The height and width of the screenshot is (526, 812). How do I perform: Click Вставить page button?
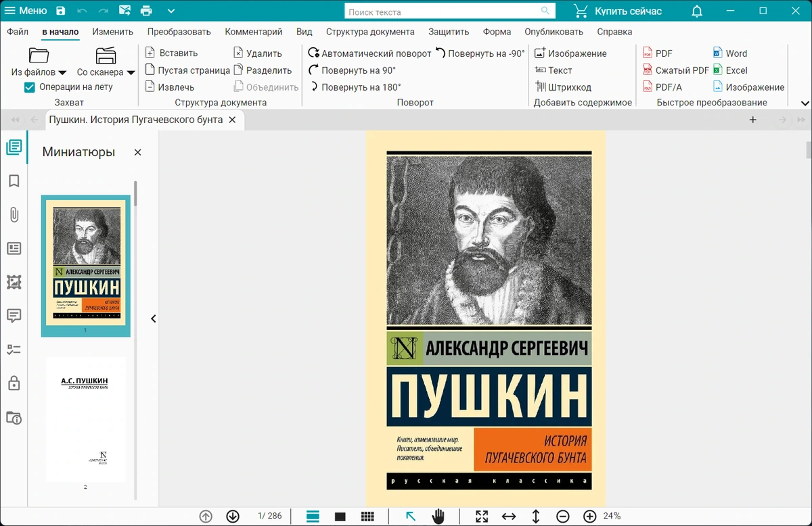171,53
